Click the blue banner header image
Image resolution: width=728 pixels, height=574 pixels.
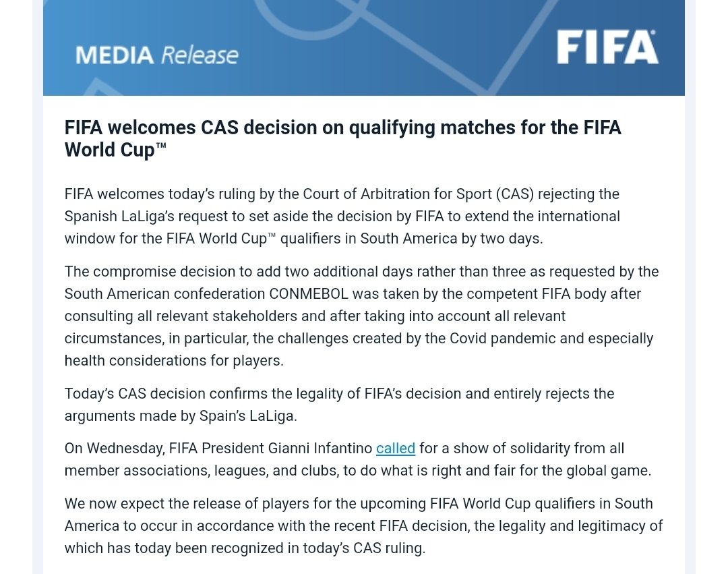coord(363,48)
